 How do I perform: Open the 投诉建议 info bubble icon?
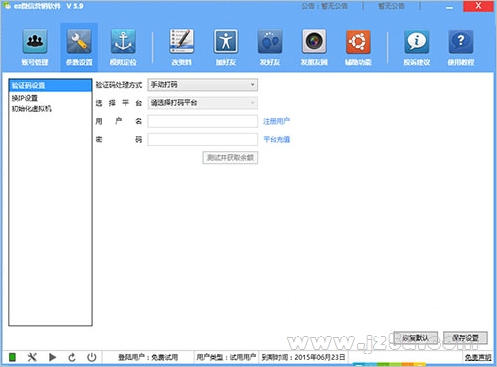417,42
